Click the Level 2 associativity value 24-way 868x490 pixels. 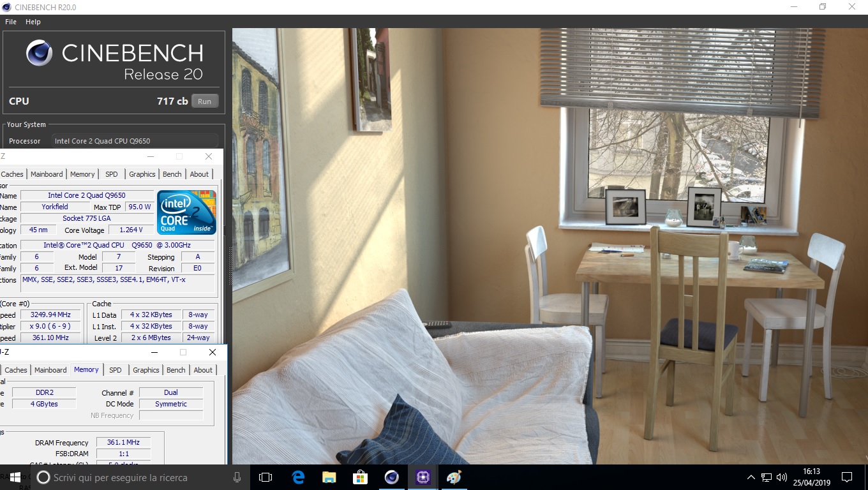198,338
